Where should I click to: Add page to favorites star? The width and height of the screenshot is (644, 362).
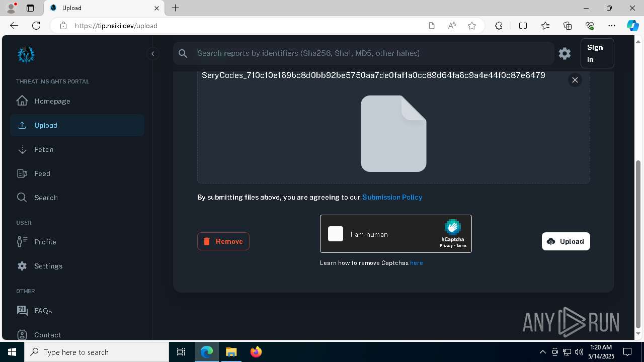point(472,26)
